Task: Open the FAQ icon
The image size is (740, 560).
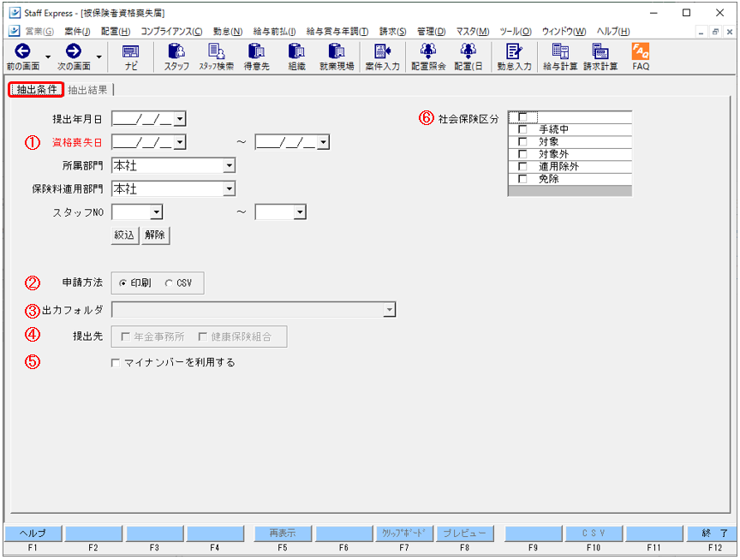Action: pos(641,57)
